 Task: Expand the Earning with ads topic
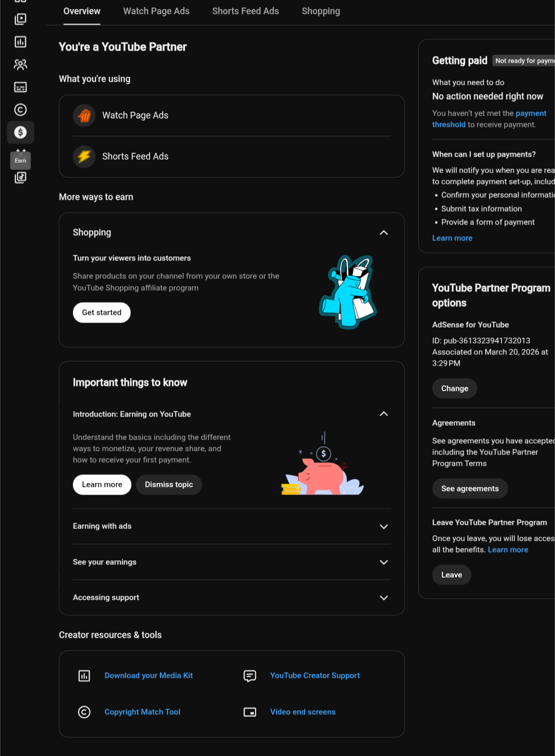(x=232, y=526)
